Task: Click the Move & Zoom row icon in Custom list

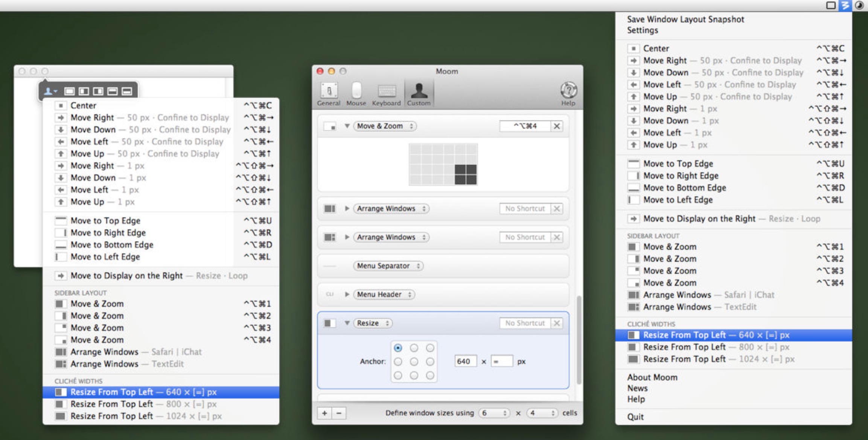Action: coord(330,126)
